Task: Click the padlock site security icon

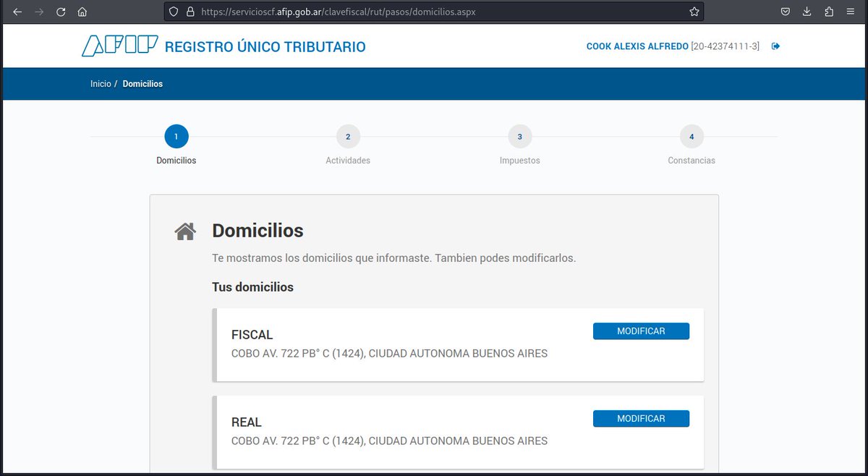Action: coord(191,12)
